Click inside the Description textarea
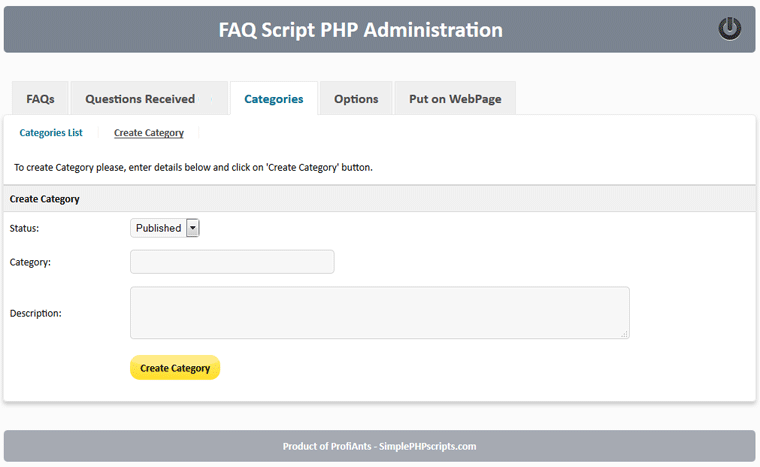 [380, 313]
